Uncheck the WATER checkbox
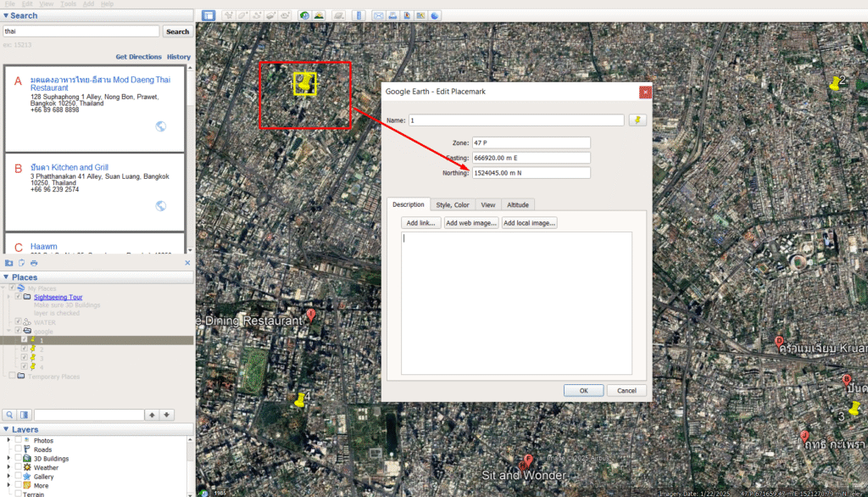This screenshot has height=497, width=868. point(19,321)
